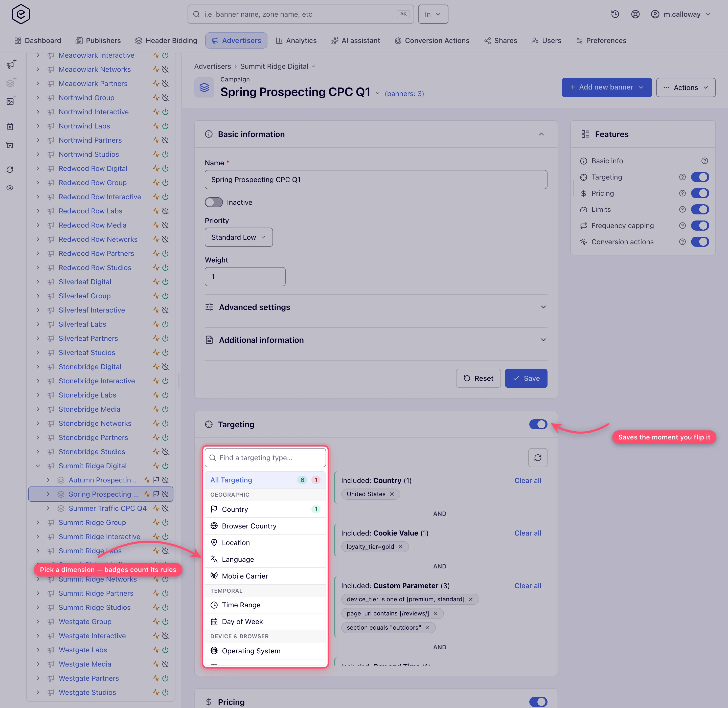
Task: Open help icon next to Pricing feature
Action: click(682, 193)
